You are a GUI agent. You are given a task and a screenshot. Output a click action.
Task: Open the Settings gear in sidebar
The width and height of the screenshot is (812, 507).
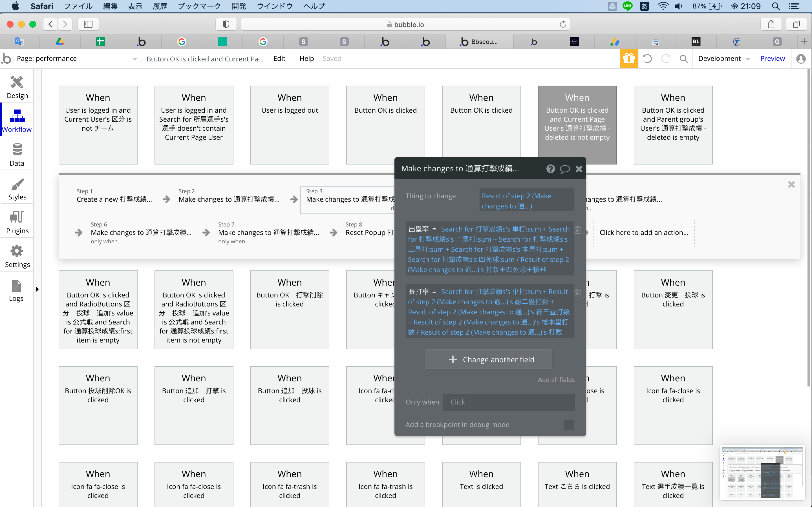point(17,256)
